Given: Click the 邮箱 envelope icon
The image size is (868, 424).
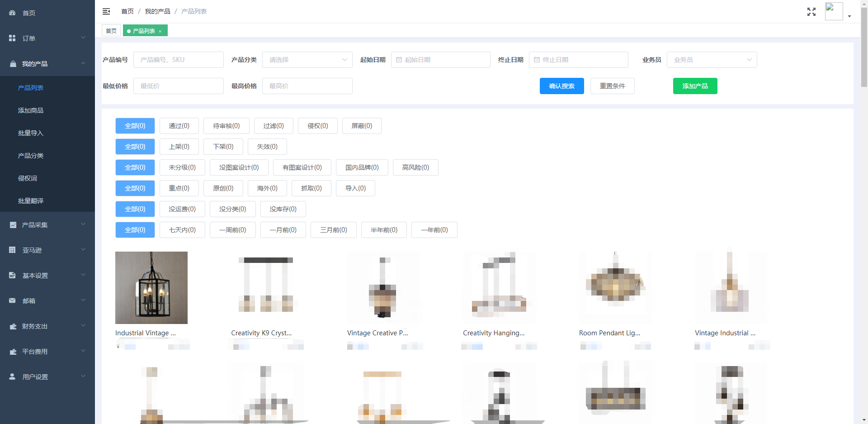Looking at the screenshot, I should click(12, 301).
